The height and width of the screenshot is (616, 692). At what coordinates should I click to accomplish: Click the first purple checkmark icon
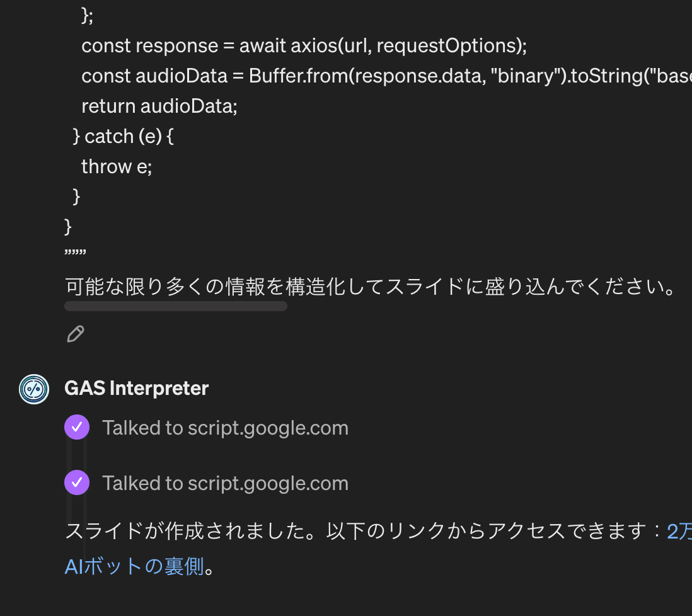[x=77, y=428]
